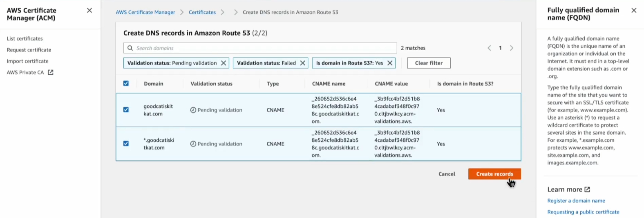Click the Domain column header

(154, 84)
